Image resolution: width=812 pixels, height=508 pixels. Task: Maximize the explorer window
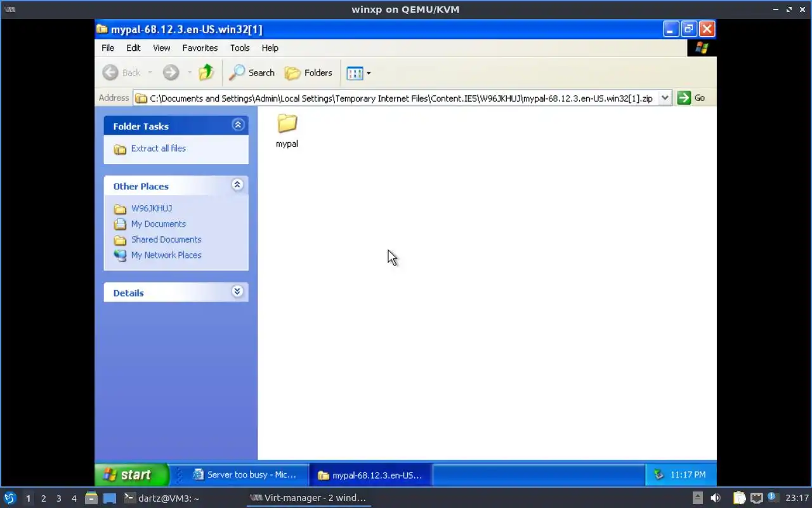point(689,29)
